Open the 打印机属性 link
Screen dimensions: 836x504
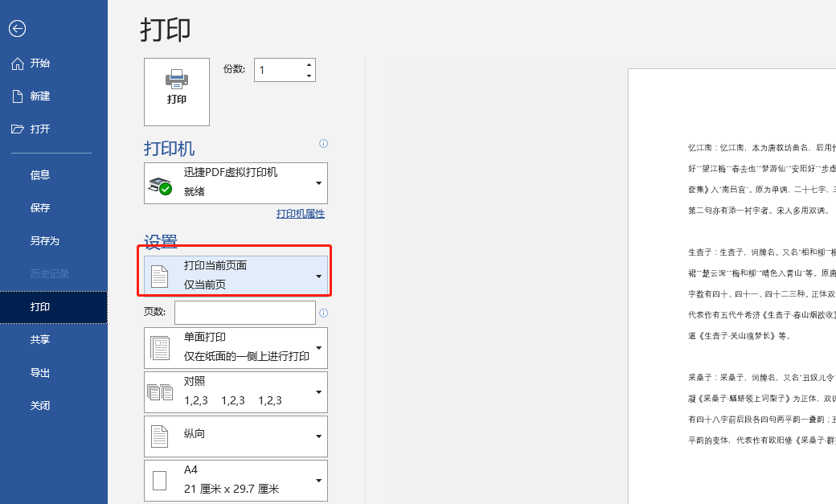300,213
